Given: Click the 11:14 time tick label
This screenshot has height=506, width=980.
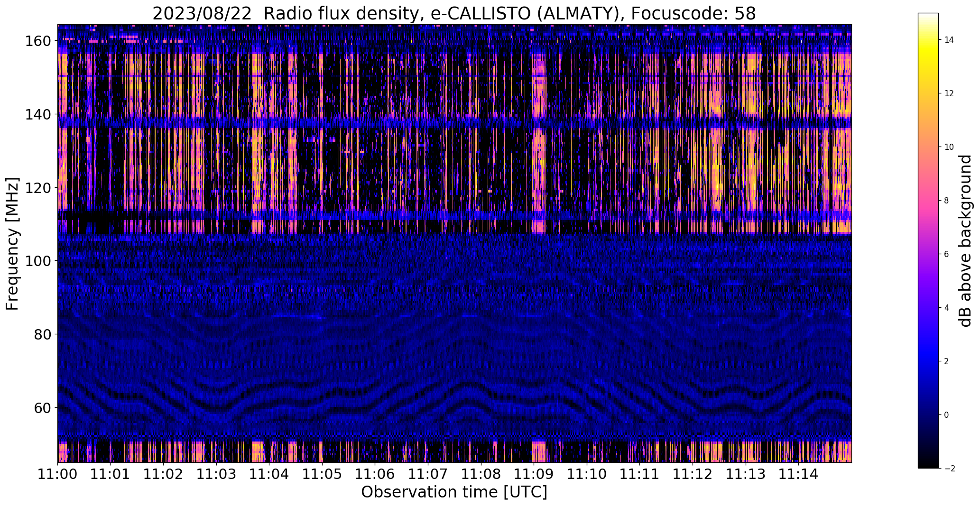Looking at the screenshot, I should 798,474.
